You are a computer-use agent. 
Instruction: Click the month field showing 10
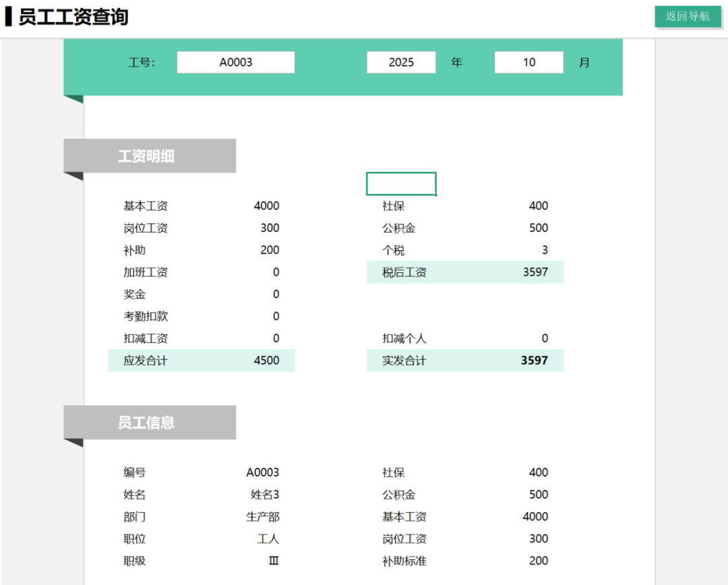coord(528,62)
